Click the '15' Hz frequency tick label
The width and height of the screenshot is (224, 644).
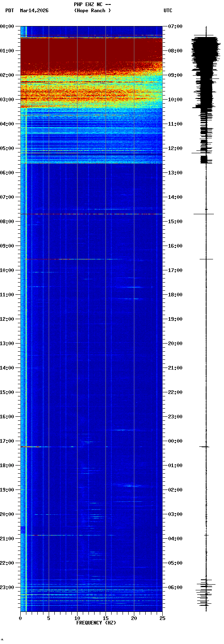pos(106,618)
